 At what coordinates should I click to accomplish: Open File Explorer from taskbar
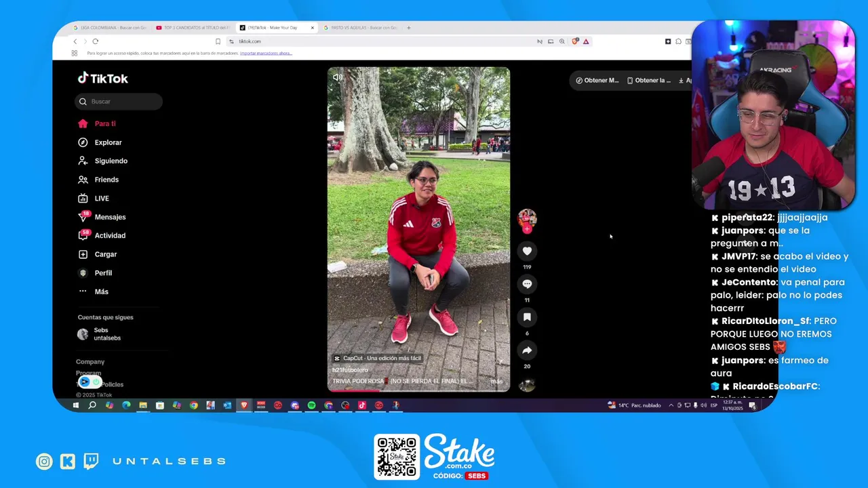pos(143,405)
